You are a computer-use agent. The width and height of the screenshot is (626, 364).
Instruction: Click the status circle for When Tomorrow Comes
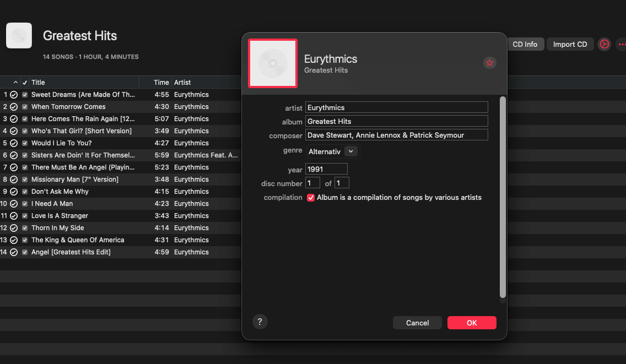coord(14,107)
